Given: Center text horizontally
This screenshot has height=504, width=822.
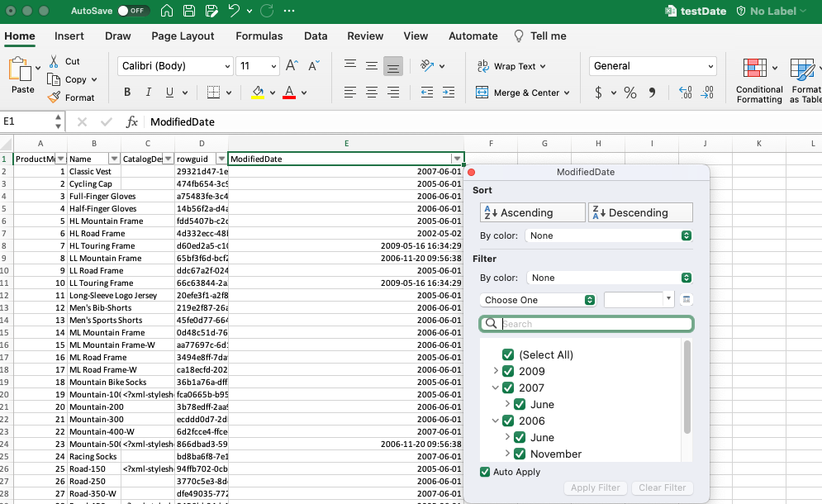Looking at the screenshot, I should [372, 93].
